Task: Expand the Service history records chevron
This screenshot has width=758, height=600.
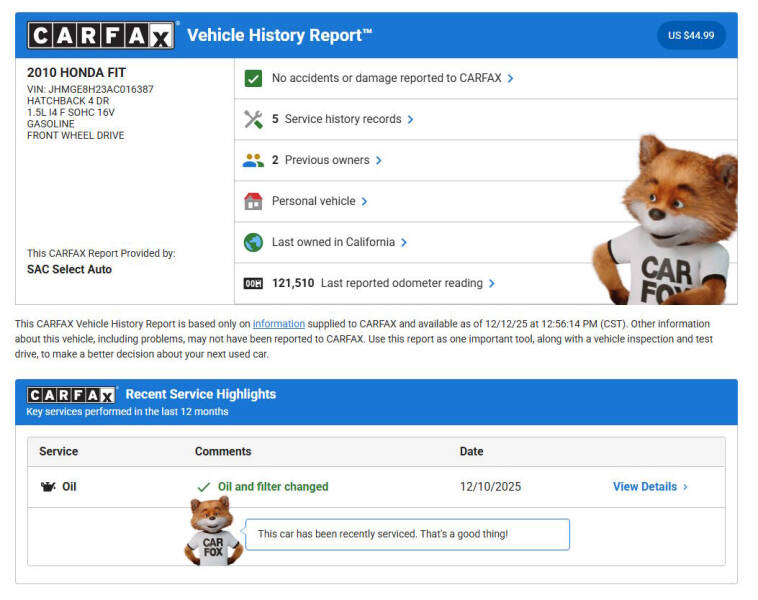Action: (x=410, y=119)
